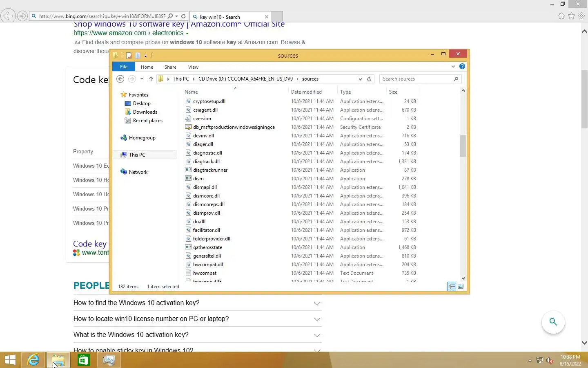Select the cryptosetup.dll file icon
Screen dimensions: 588x368
tap(188, 101)
